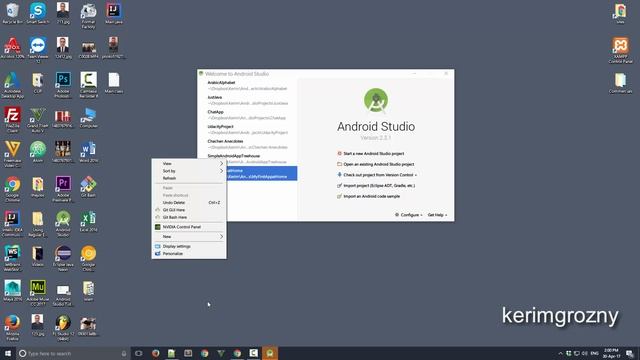Open FL Studio 12 desktop shortcut
640x360 pixels.
63,327
